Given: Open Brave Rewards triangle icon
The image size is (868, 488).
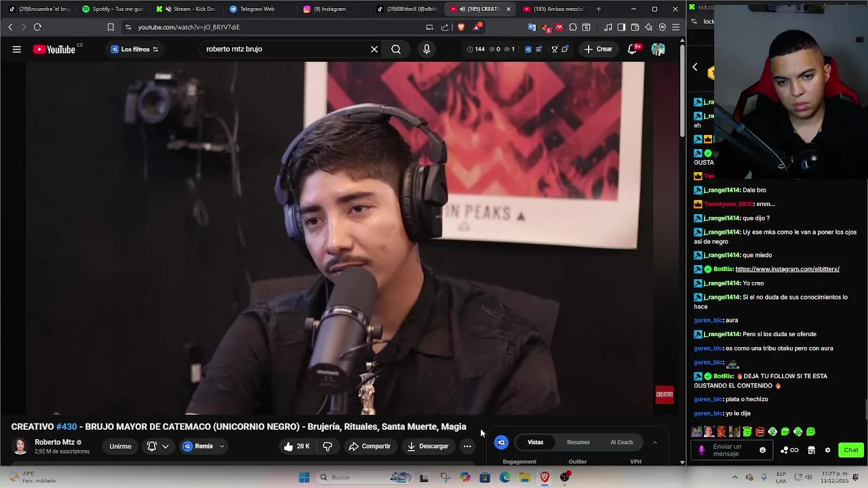Looking at the screenshot, I should tap(477, 27).
